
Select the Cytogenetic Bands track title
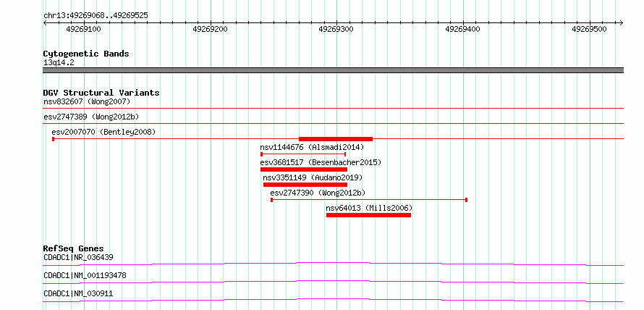(x=86, y=54)
